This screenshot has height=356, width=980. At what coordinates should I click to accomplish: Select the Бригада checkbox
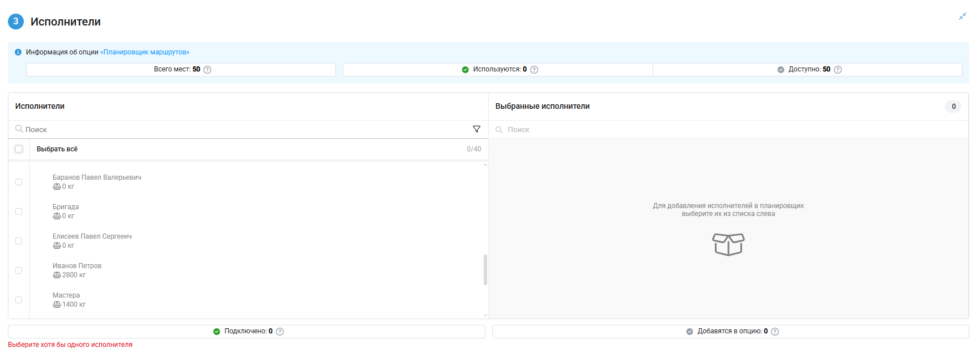(x=19, y=211)
